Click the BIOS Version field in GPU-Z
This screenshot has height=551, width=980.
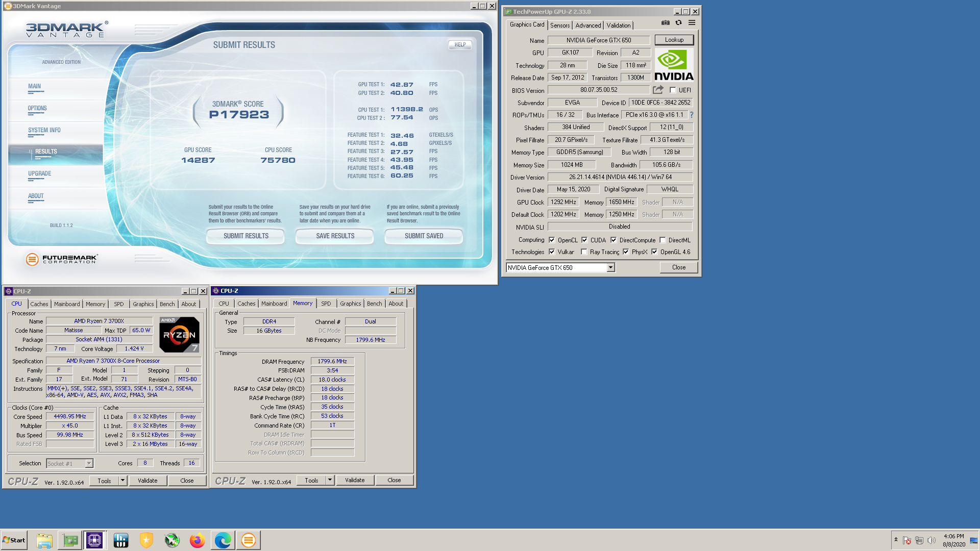(x=599, y=90)
